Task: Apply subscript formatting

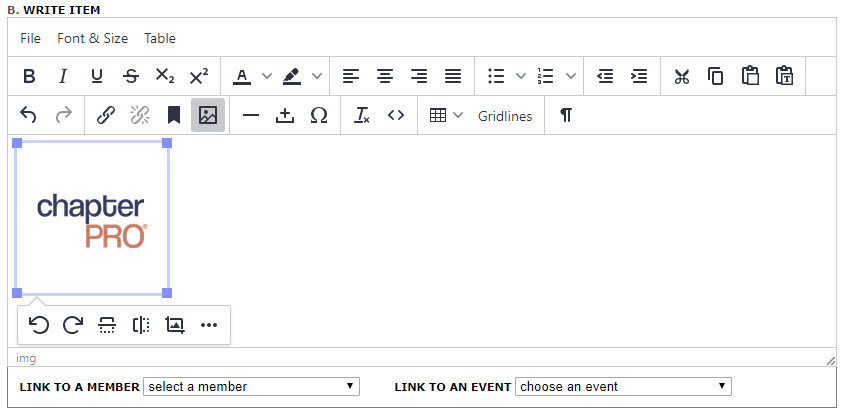Action: 164,76
